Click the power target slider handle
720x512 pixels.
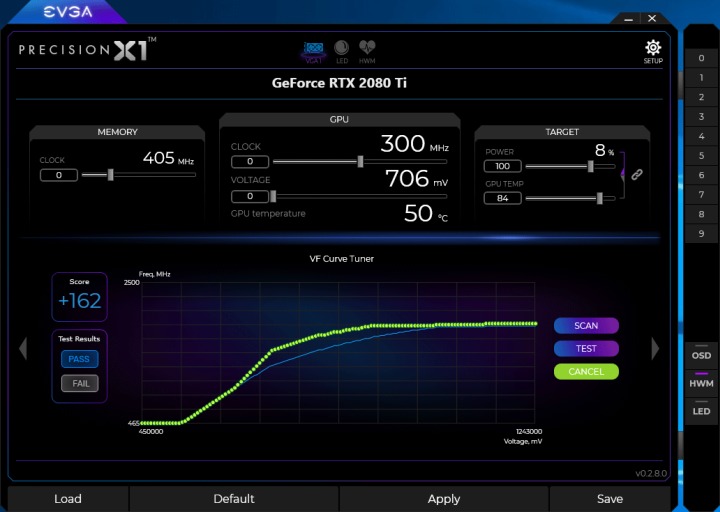click(x=591, y=166)
